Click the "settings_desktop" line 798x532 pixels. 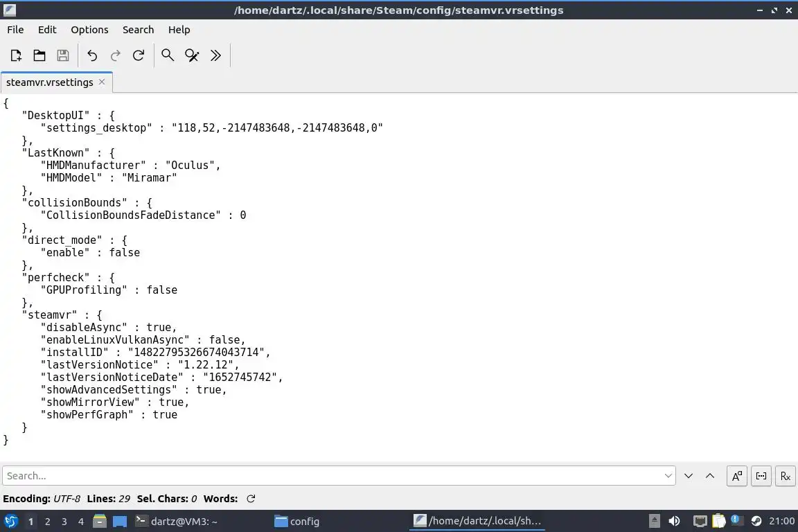[212, 127]
